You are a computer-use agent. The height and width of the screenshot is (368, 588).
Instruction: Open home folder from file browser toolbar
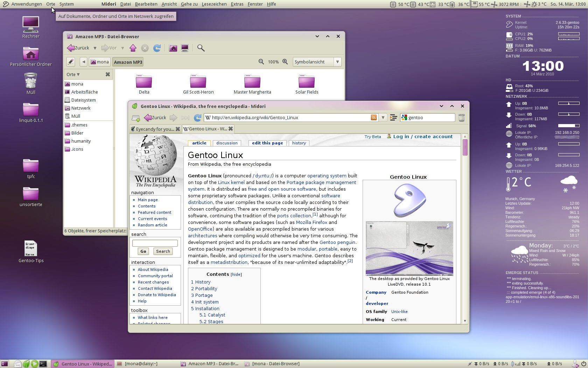click(x=173, y=48)
